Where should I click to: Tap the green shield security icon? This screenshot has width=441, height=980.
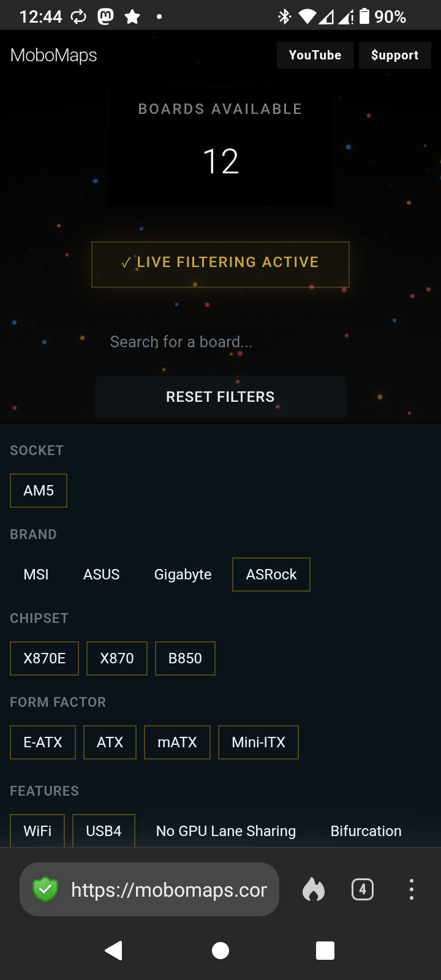45,889
